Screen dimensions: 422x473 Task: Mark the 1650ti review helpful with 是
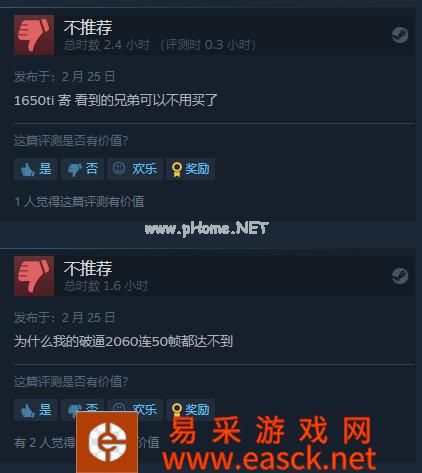(36, 169)
